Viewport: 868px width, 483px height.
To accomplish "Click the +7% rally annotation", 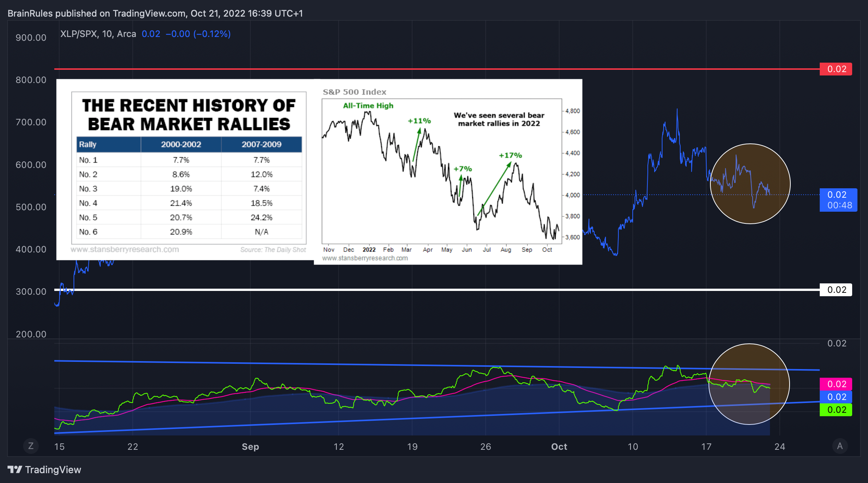I will click(463, 169).
